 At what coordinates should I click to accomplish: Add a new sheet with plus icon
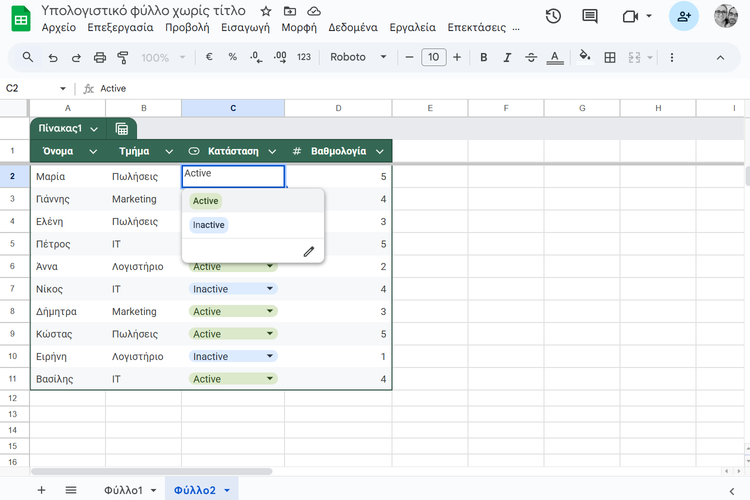[42, 490]
